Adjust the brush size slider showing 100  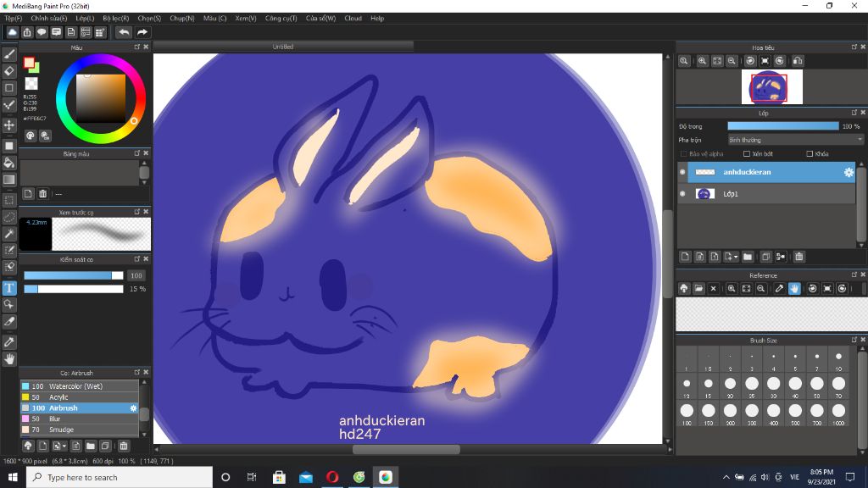(74, 275)
